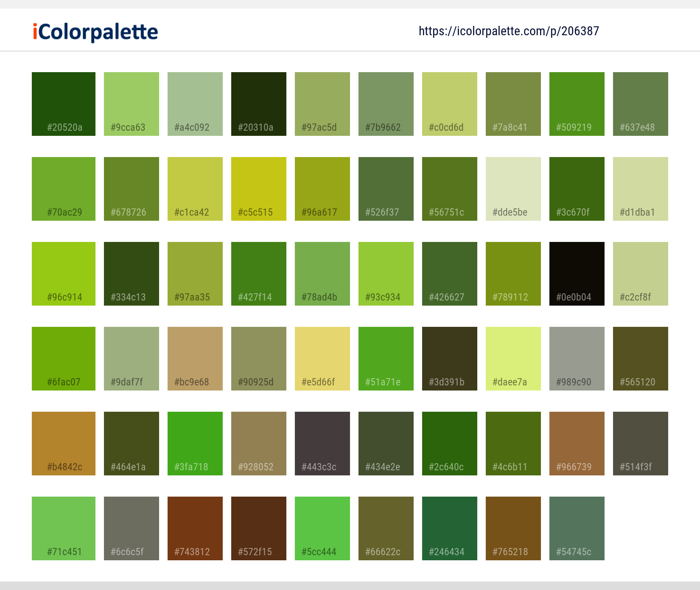The width and height of the screenshot is (700, 590).
Task: Pick the #3d391b swatch
Action: tap(450, 359)
